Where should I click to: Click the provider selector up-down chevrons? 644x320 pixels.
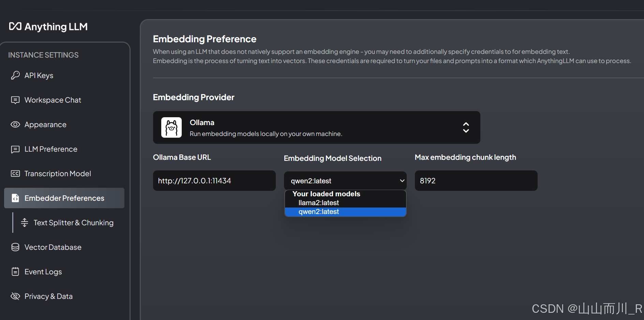(466, 127)
